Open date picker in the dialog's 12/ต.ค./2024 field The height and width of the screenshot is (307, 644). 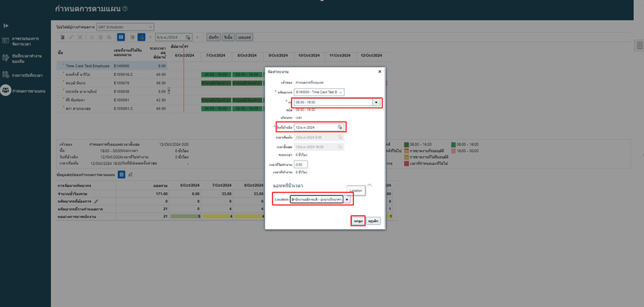(339, 127)
